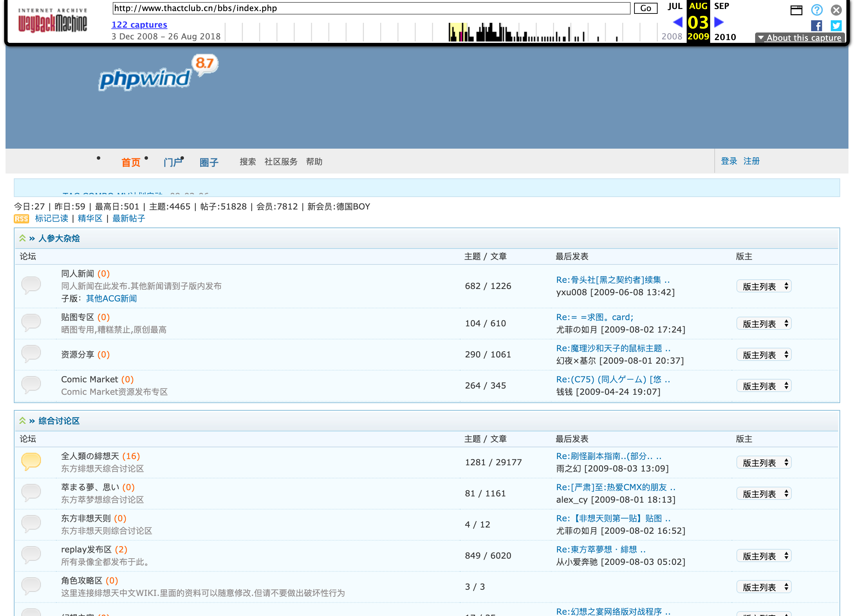Image resolution: width=854 pixels, height=616 pixels.
Task: Open last post Re:東方萃夢想・緋想
Action: [x=601, y=550]
